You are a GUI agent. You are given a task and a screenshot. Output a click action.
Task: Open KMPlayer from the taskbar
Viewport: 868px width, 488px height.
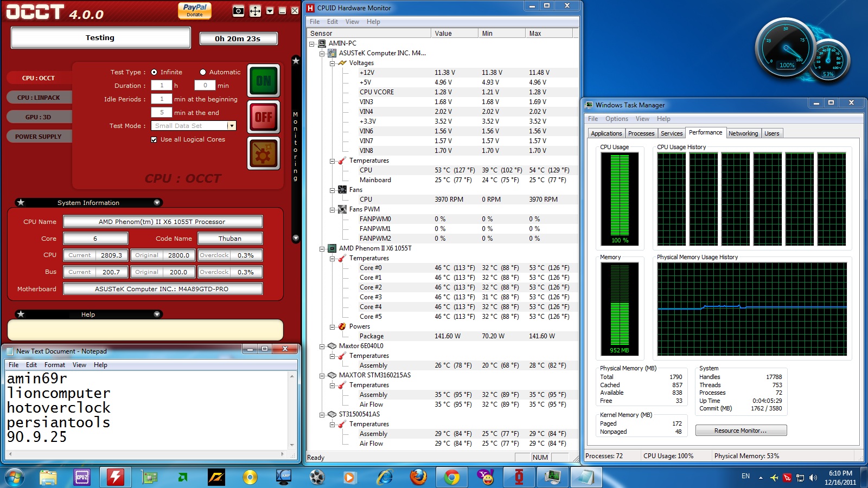(284, 477)
